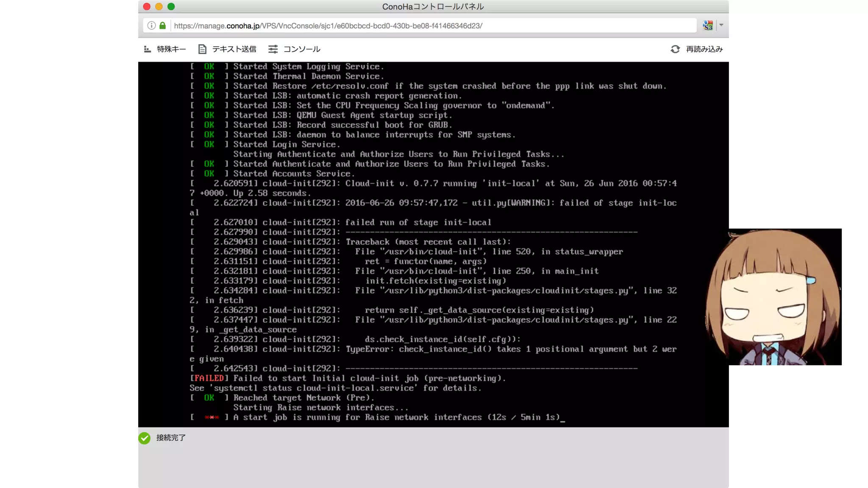
Task: Click the green fullscreen window button
Action: [171, 6]
